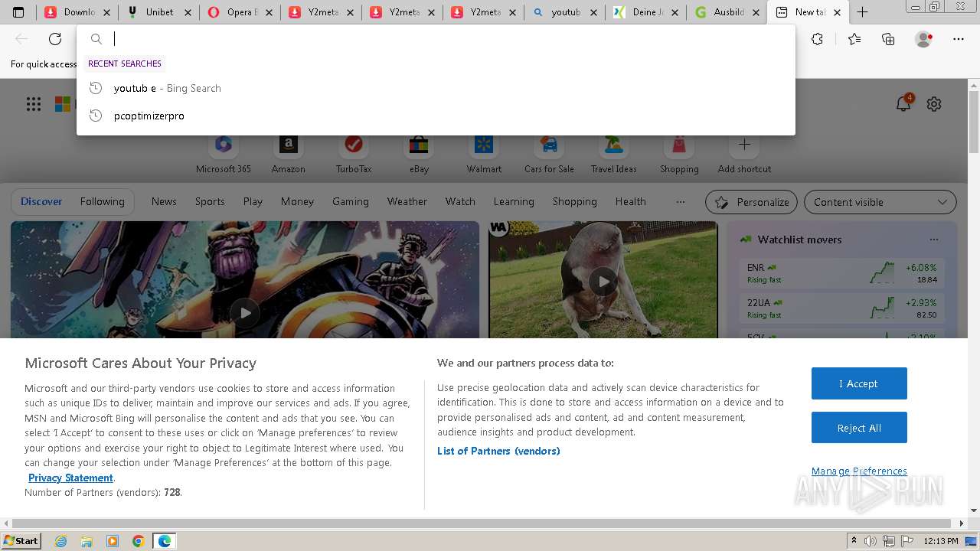Switch to the Discover feed tab
This screenshot has height=551, width=980.
pyautogui.click(x=41, y=201)
